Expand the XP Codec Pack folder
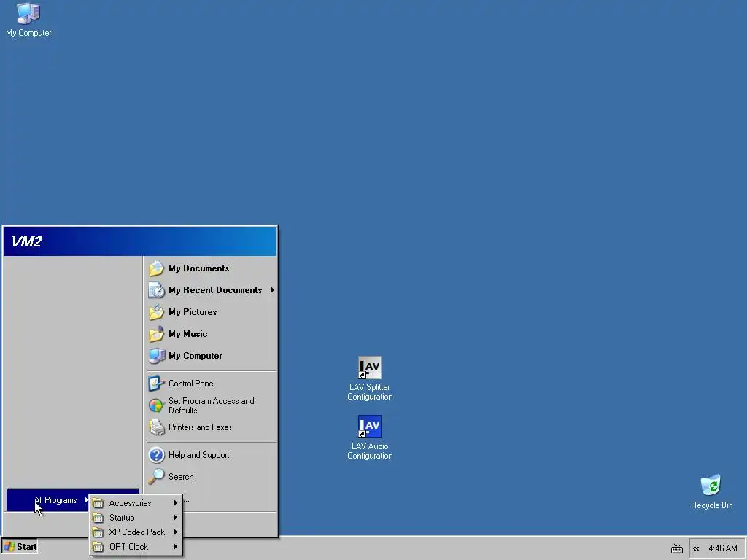Viewport: 747px width, 560px height. tap(136, 532)
